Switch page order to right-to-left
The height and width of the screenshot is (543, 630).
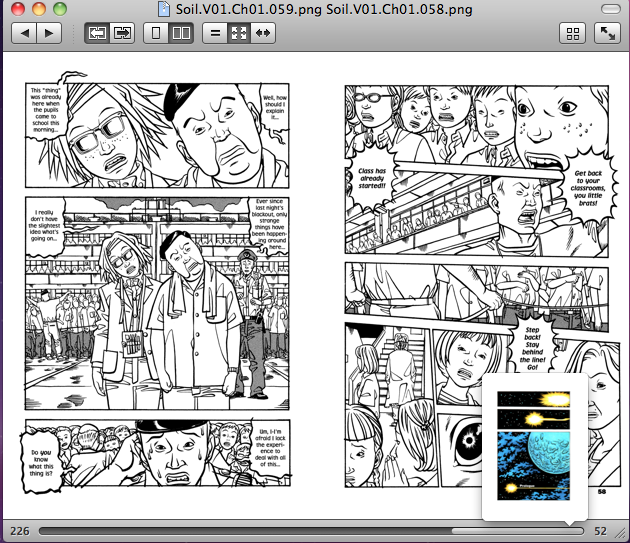pyautogui.click(x=122, y=33)
